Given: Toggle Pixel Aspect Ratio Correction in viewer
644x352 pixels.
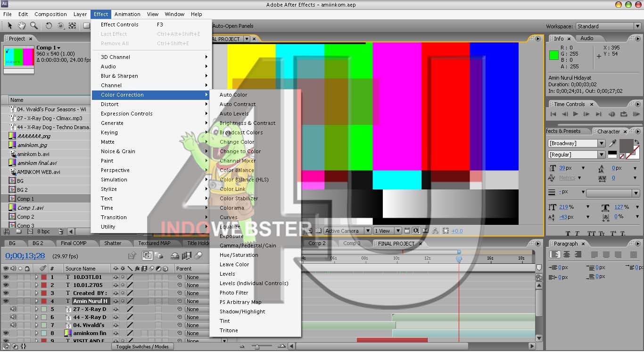Looking at the screenshot, I should 407,231.
